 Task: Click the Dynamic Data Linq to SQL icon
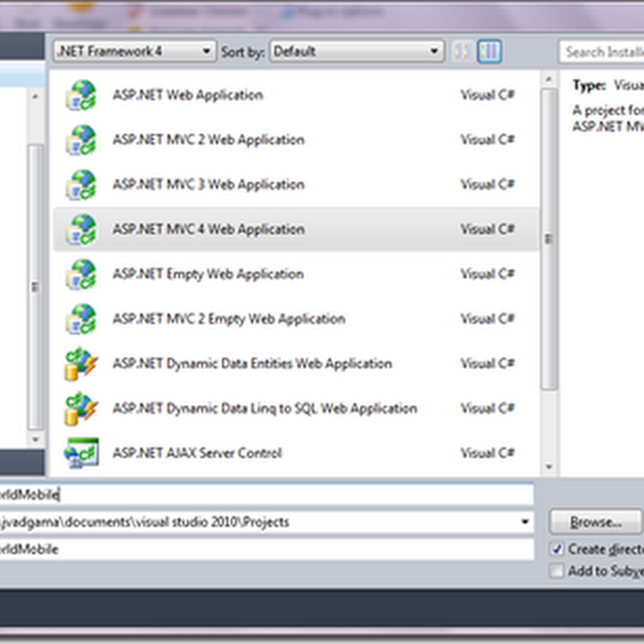point(81,409)
